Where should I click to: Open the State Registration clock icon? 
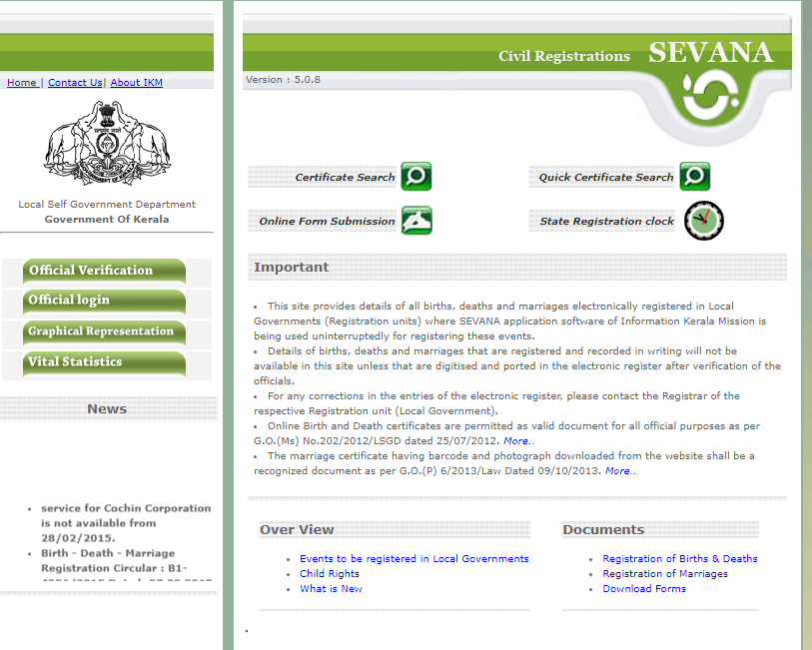[x=704, y=221]
